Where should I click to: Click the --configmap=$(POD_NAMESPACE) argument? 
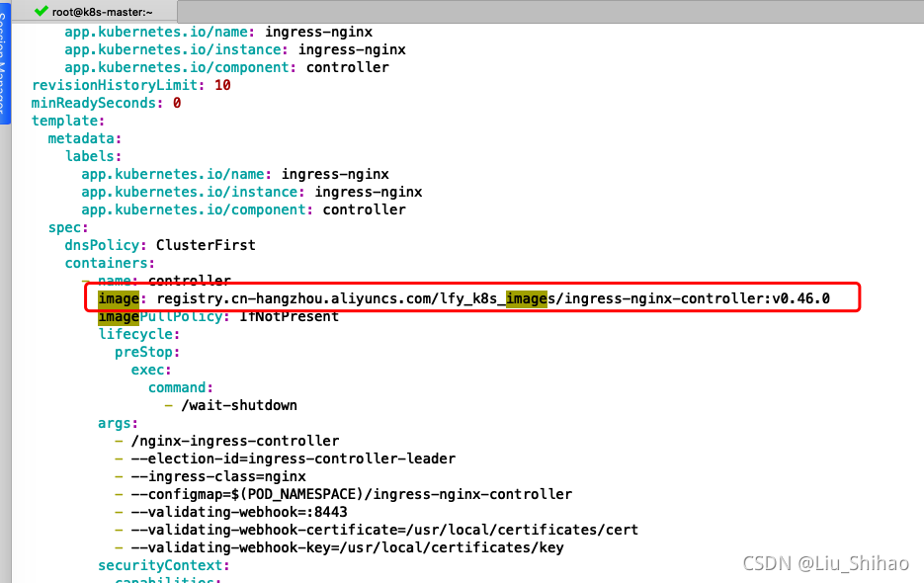352,493
